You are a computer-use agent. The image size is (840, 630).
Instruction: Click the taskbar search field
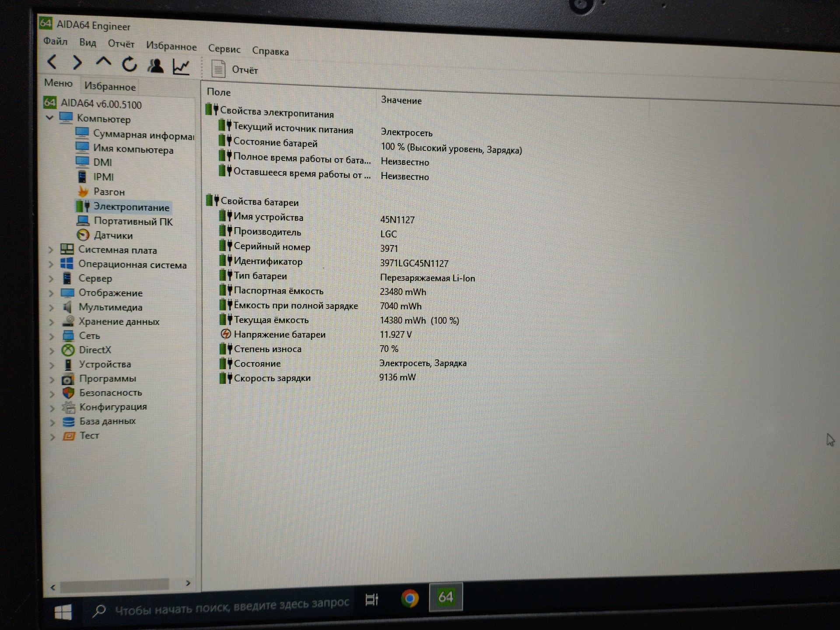pos(221,606)
